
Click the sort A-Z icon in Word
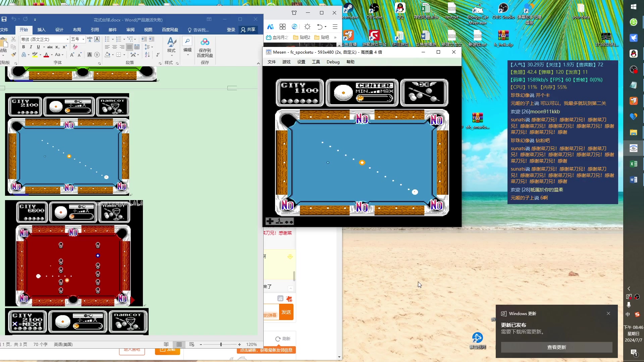(x=147, y=55)
